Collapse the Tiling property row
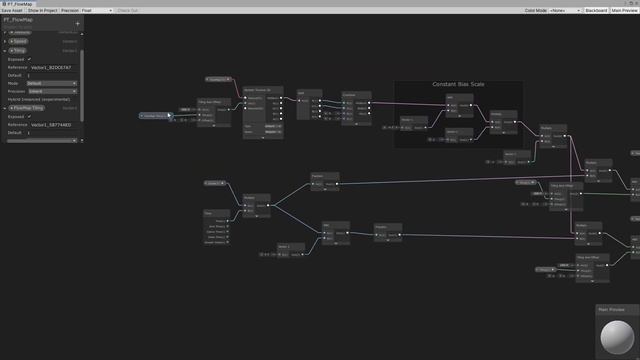The height and width of the screenshot is (360, 640). pos(5,51)
